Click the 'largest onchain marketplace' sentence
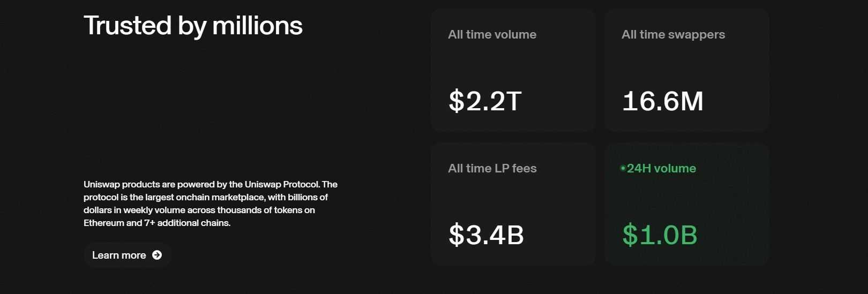This screenshot has width=868, height=294. (205, 197)
